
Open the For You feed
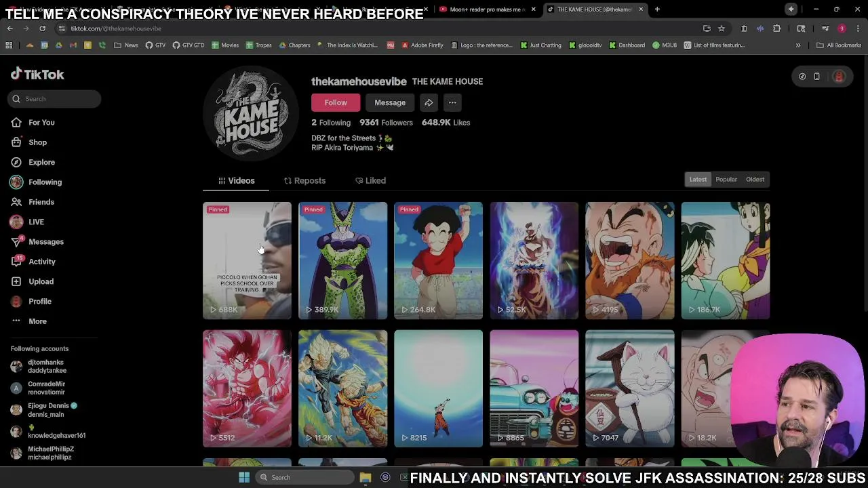point(41,123)
